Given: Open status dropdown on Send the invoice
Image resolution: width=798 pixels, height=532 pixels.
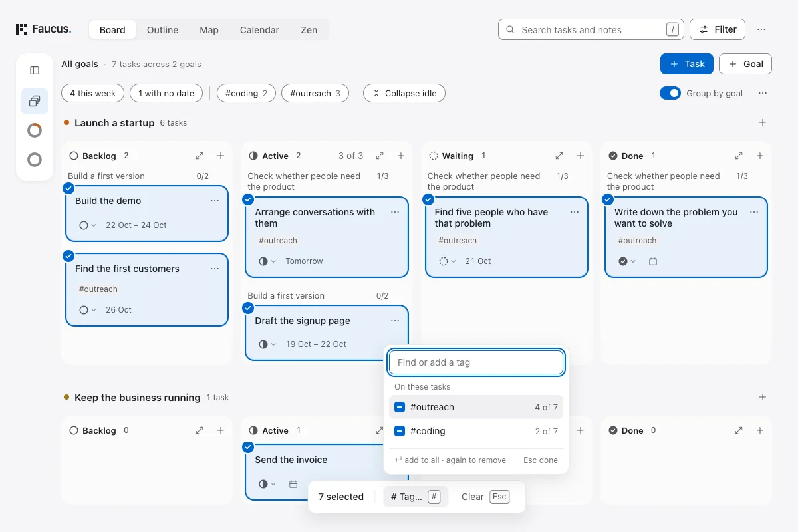Looking at the screenshot, I should 267,484.
